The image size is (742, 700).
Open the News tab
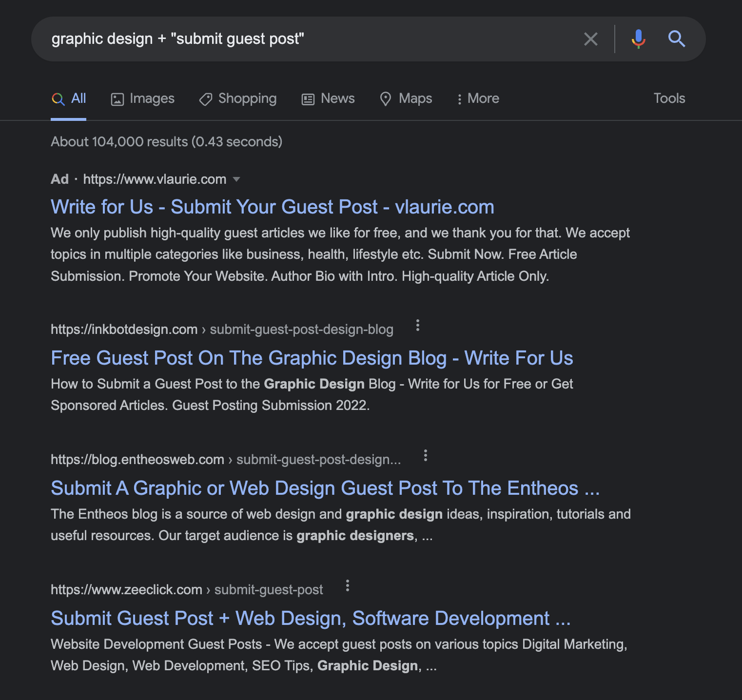[x=328, y=98]
